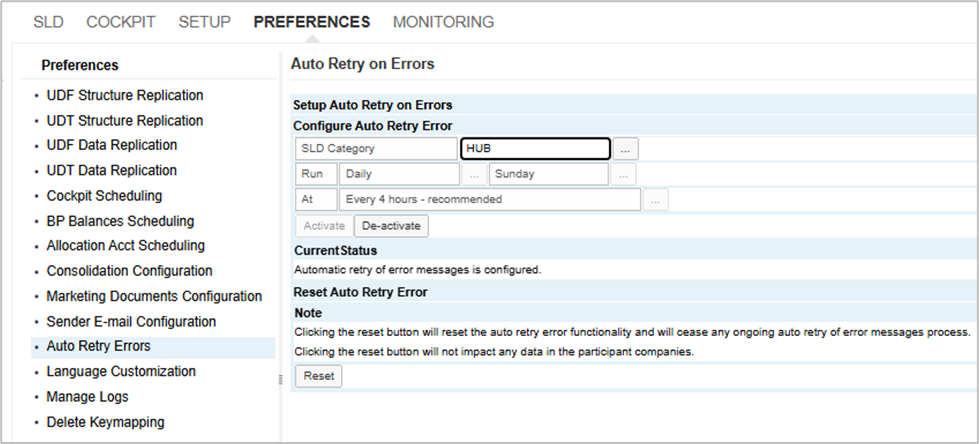Click the Reset button
The image size is (979, 444).
(319, 377)
